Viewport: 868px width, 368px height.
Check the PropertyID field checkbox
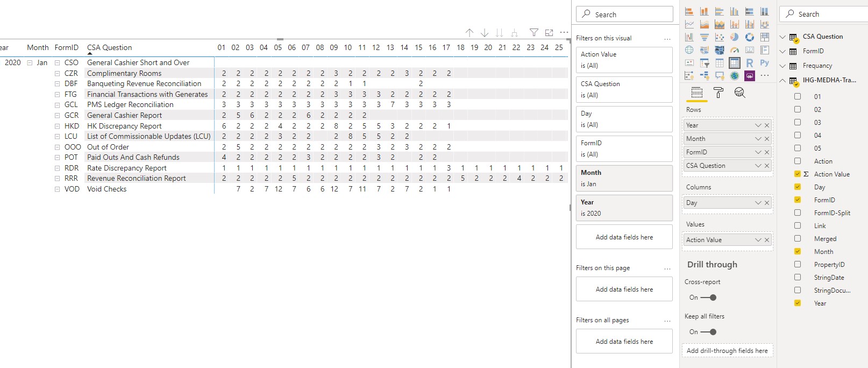point(798,264)
